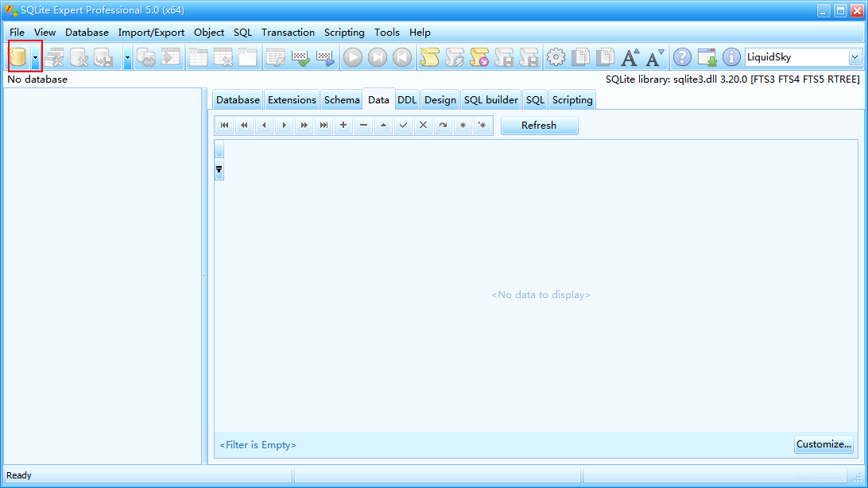Click the Play run script button

353,57
